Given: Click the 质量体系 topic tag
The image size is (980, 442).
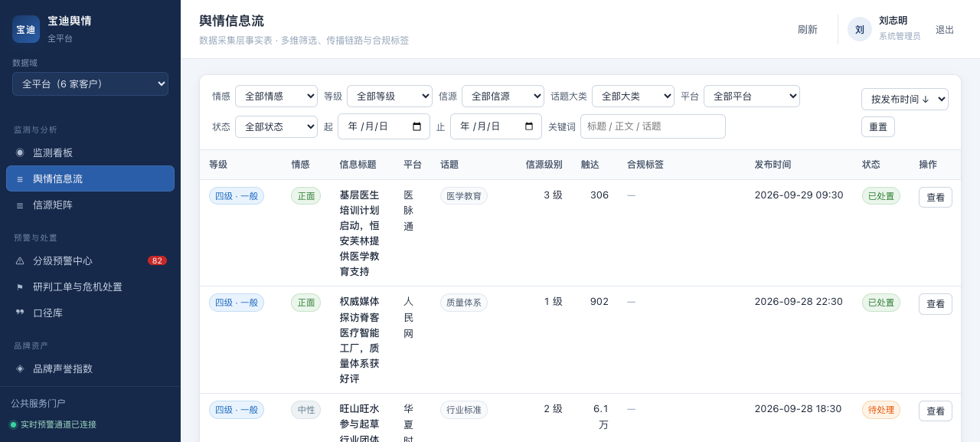Looking at the screenshot, I should click(x=464, y=303).
